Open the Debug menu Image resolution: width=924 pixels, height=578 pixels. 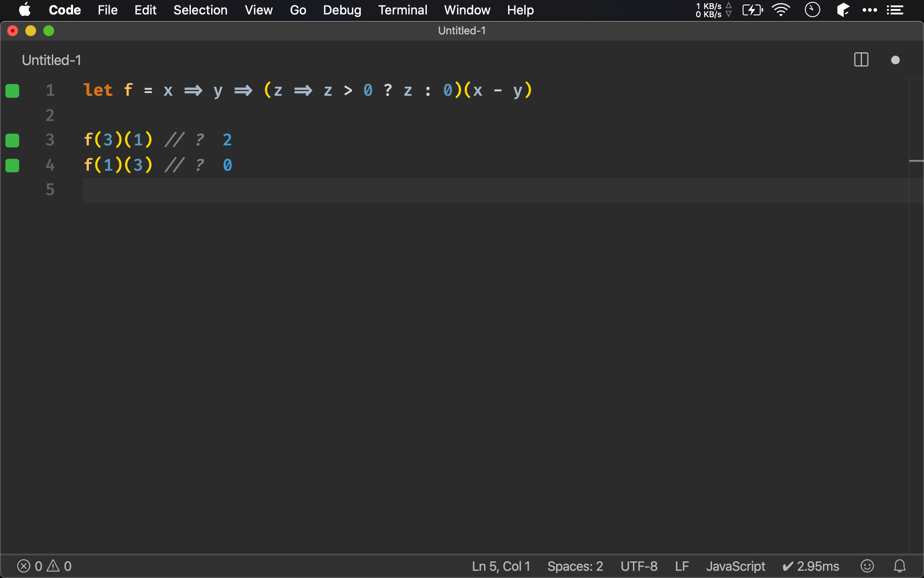[342, 10]
